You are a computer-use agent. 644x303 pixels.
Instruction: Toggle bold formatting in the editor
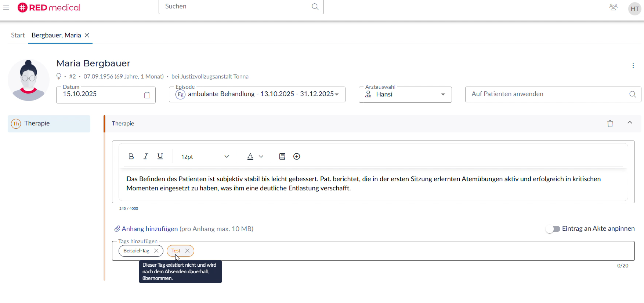point(131,157)
